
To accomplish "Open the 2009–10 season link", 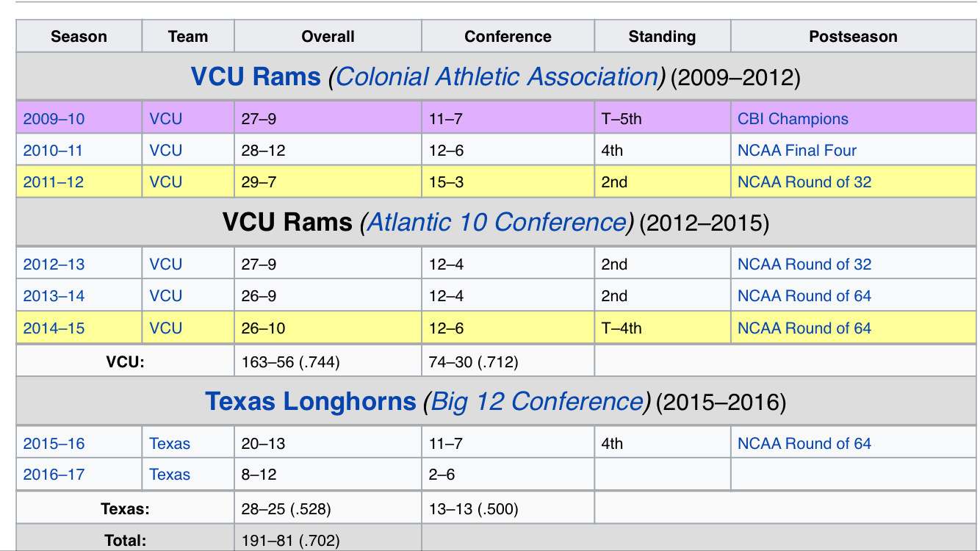I will pos(54,119).
